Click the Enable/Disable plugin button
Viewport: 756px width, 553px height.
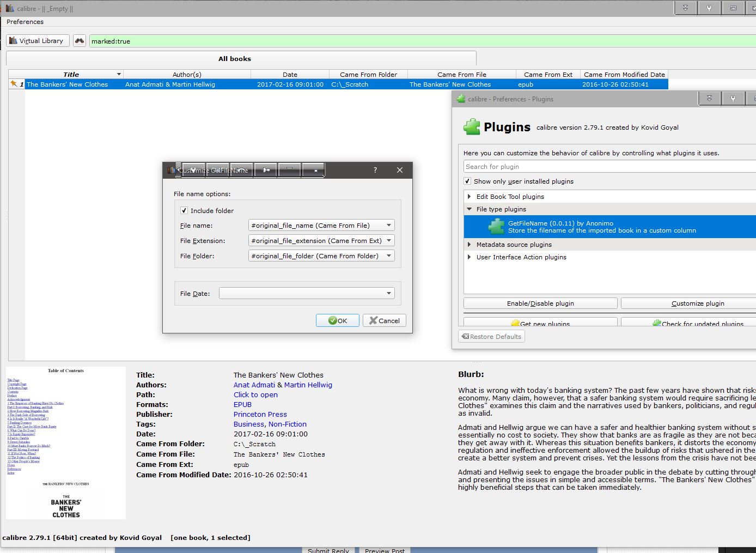tap(540, 303)
